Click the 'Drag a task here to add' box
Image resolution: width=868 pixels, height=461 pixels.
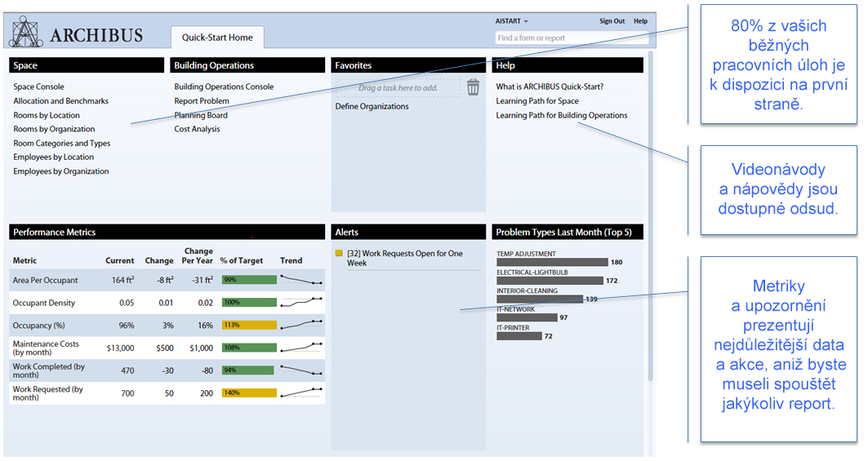398,88
